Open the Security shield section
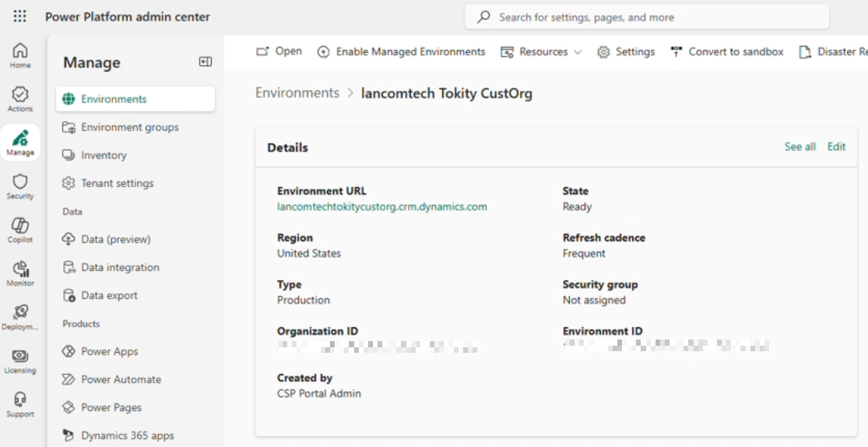 [20, 186]
